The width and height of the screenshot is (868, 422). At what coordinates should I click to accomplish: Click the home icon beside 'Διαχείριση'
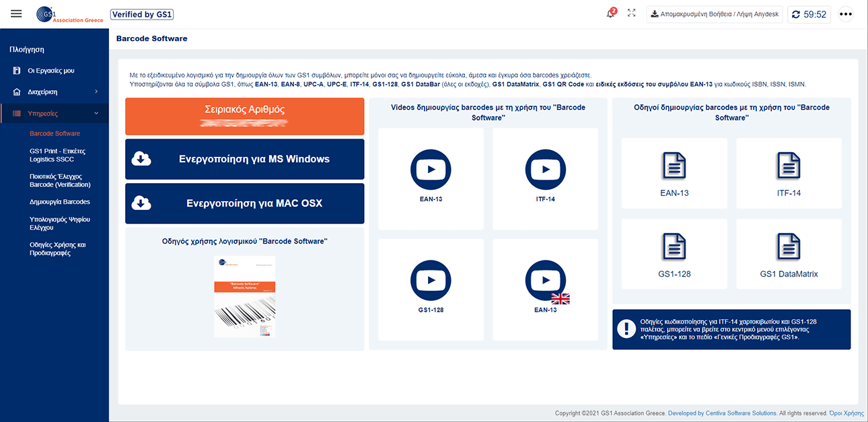17,92
